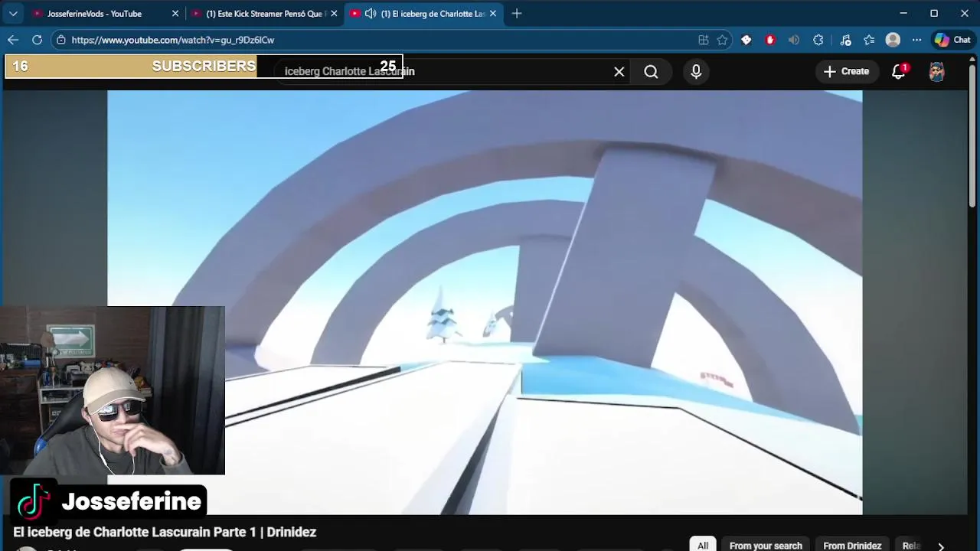Screen dimensions: 980x551
Task: Click the video title El iceberg de Charlotte Lascurain
Action: click(x=165, y=532)
